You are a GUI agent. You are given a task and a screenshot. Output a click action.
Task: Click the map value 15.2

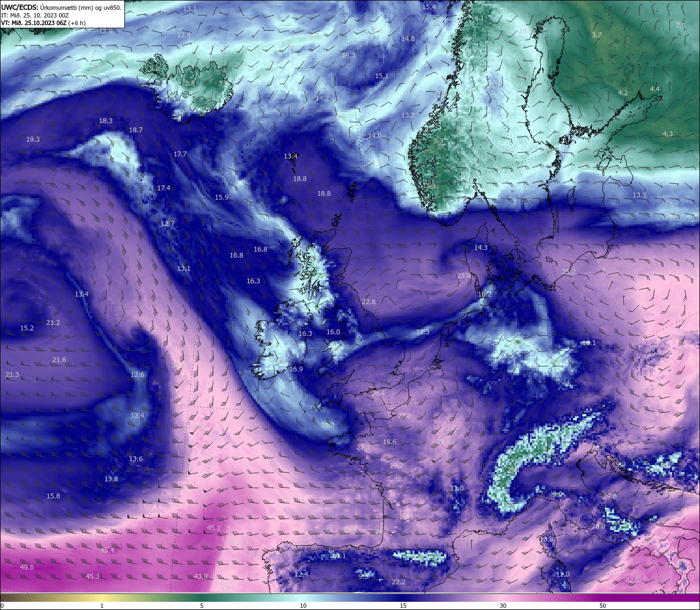point(27,328)
